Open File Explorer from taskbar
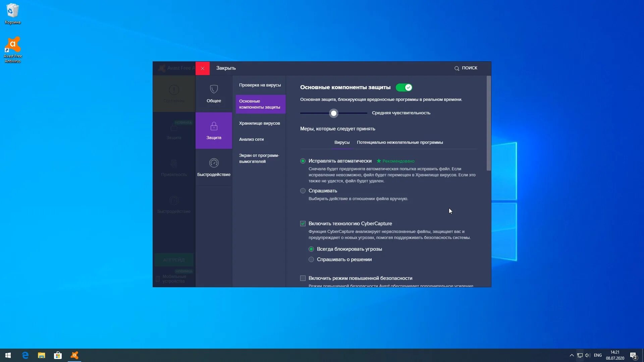The height and width of the screenshot is (362, 644). (x=42, y=355)
